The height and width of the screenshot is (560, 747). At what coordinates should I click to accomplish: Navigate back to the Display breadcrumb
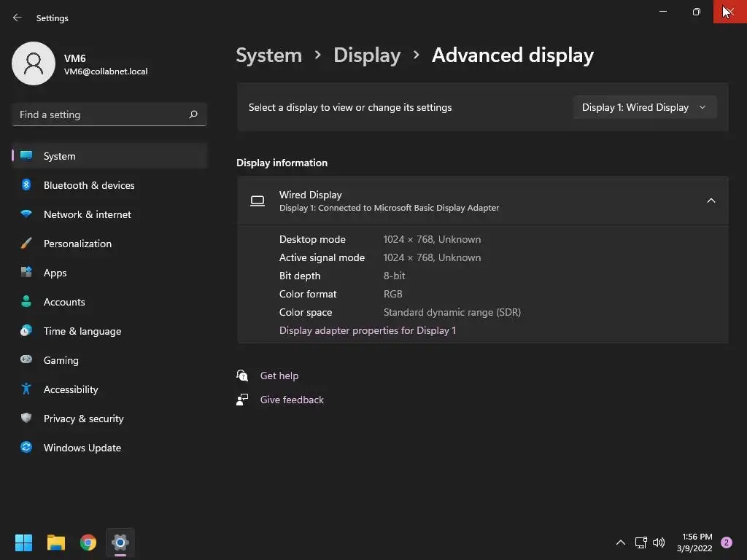(x=367, y=55)
